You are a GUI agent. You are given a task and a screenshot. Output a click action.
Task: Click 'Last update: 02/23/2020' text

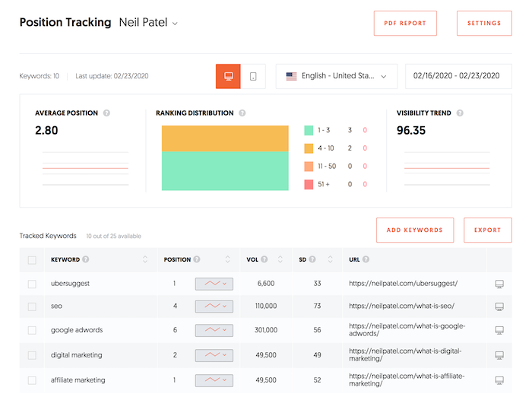[112, 76]
